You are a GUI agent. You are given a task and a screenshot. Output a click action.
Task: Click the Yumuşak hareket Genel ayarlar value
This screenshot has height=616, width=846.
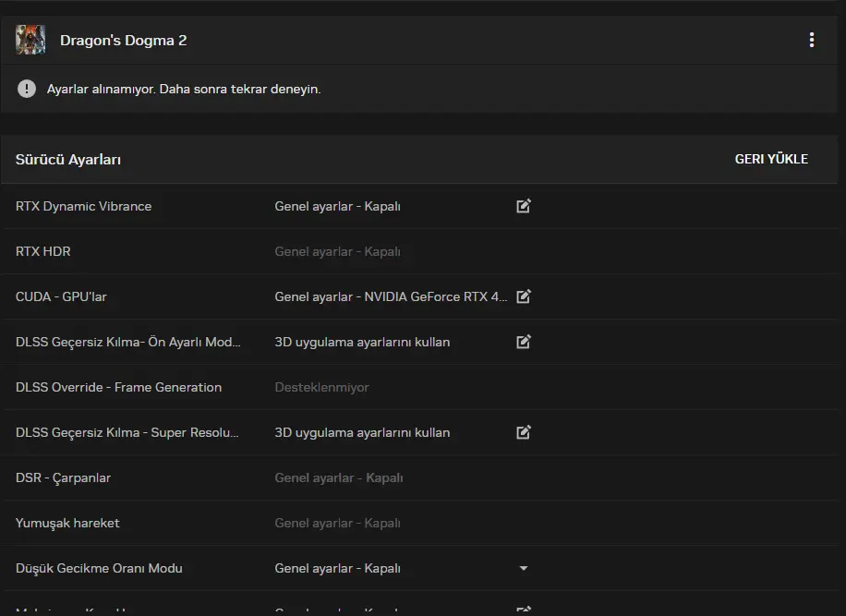click(338, 524)
